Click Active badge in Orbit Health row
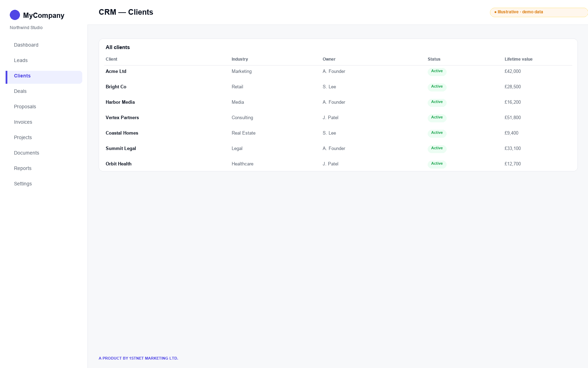 coord(437,164)
